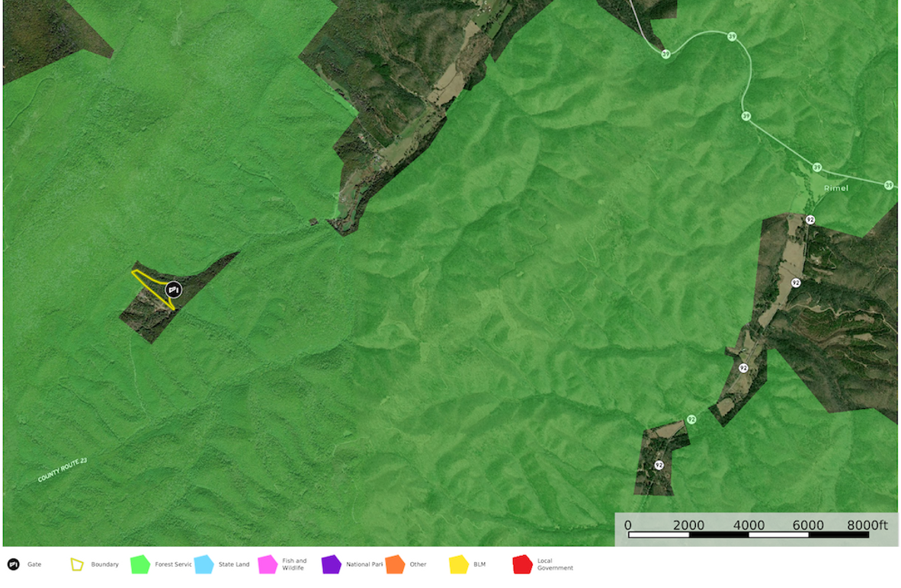The height and width of the screenshot is (588, 901).
Task: Toggle the Forest Service layer in the legend
Action: pyautogui.click(x=140, y=564)
